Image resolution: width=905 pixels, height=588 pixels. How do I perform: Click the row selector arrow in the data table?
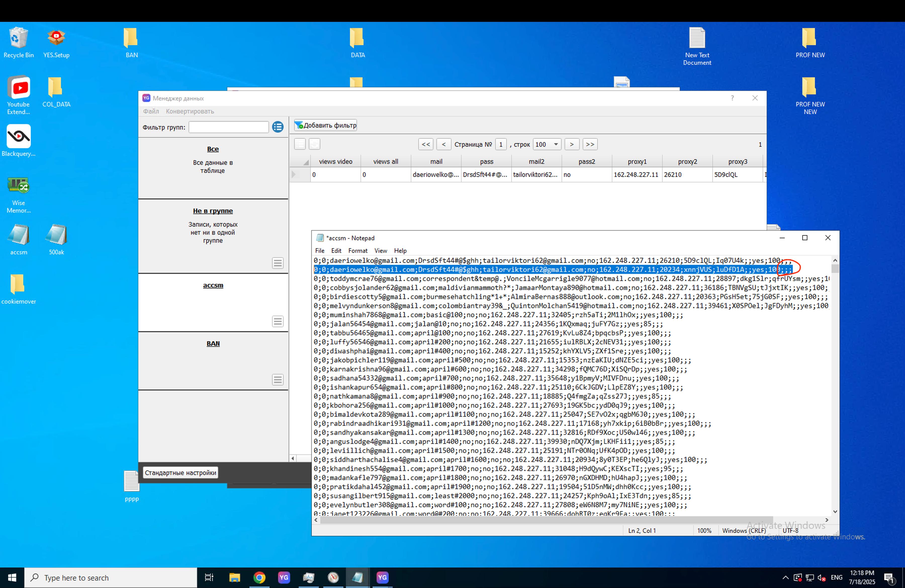[294, 175]
